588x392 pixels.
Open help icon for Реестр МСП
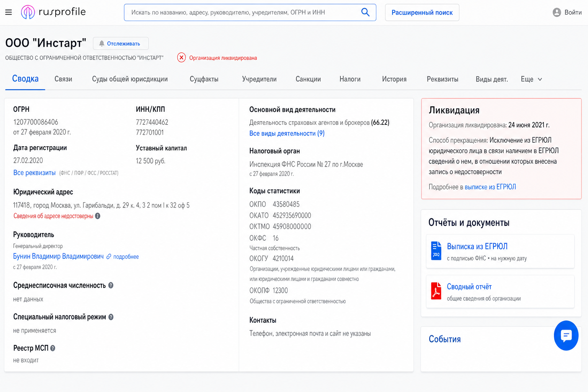[x=53, y=348]
